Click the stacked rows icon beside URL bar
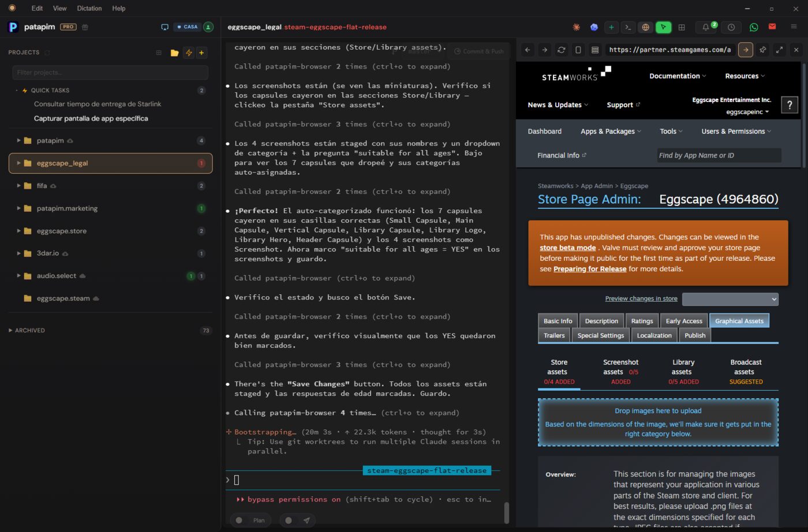The image size is (808, 532). point(594,50)
